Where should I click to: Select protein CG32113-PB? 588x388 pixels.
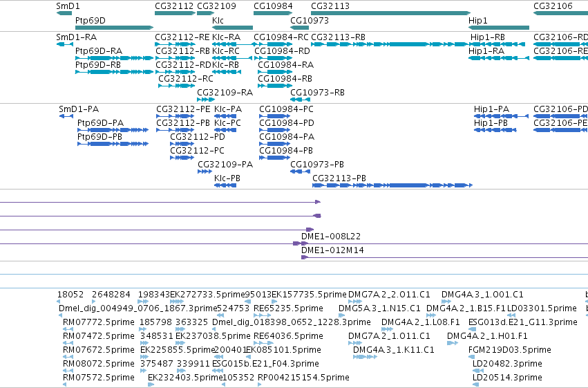(x=392, y=186)
